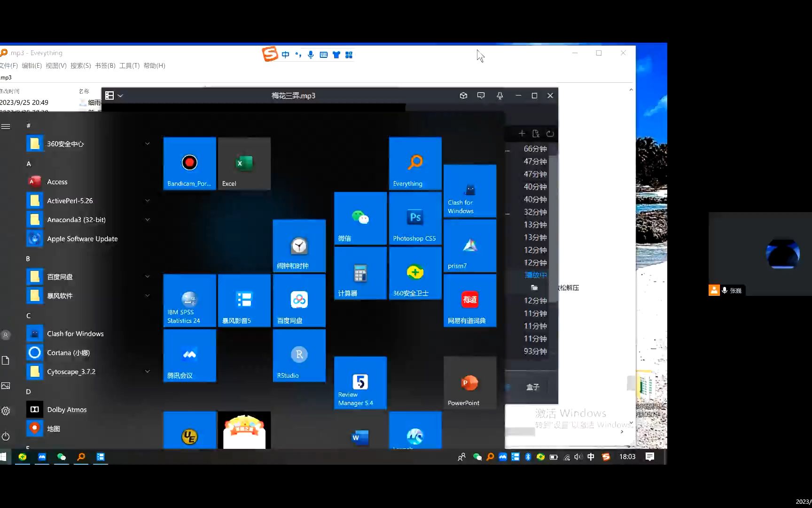The width and height of the screenshot is (812, 508).
Task: Open the Documents icon in Start rail
Action: coord(6,360)
